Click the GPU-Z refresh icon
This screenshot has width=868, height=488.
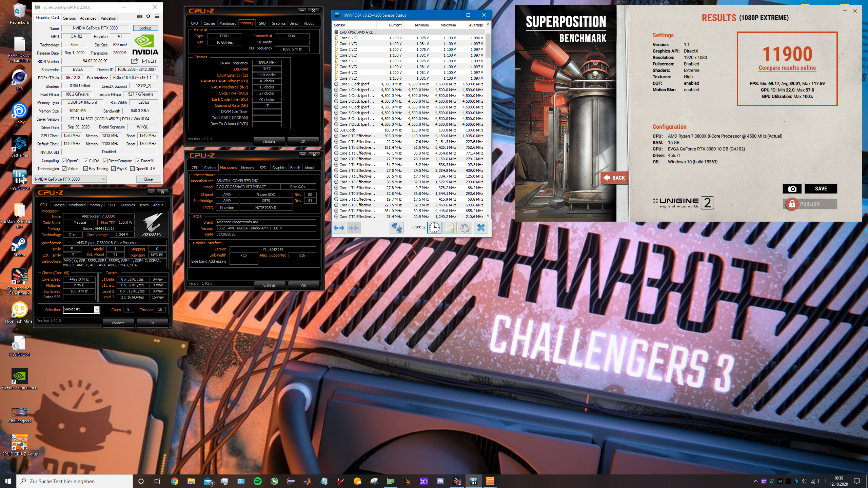click(x=148, y=16)
